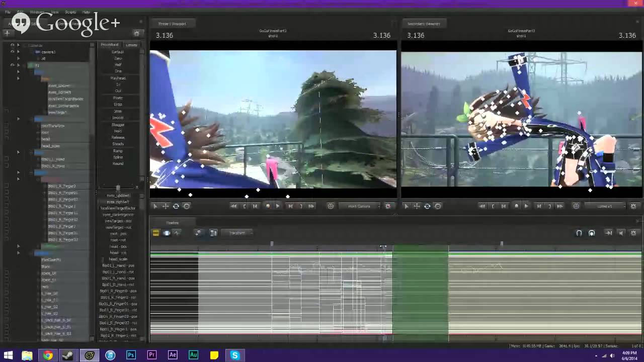Click the record button in primary viewport
Viewport: 644px width, 362px height.
pyautogui.click(x=268, y=206)
